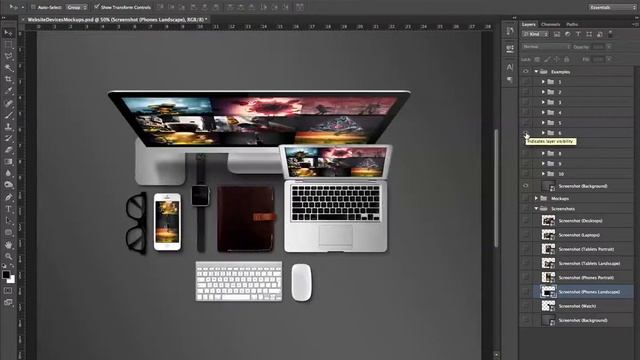The image size is (640, 360).
Task: Show the Mockups group visibility
Action: (x=526, y=198)
